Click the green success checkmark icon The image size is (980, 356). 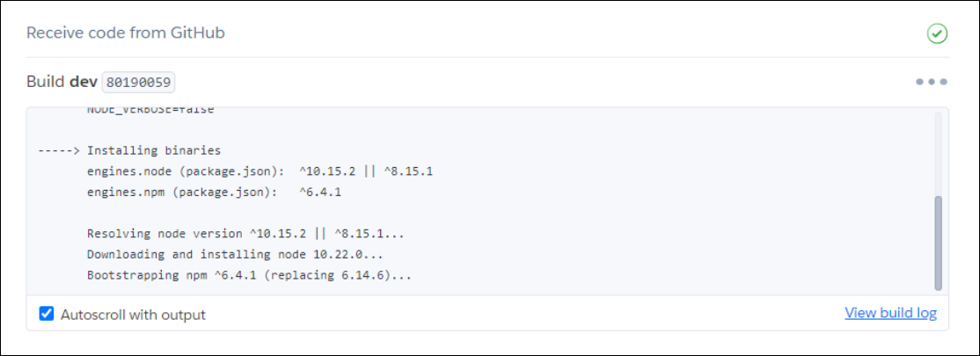(x=937, y=33)
